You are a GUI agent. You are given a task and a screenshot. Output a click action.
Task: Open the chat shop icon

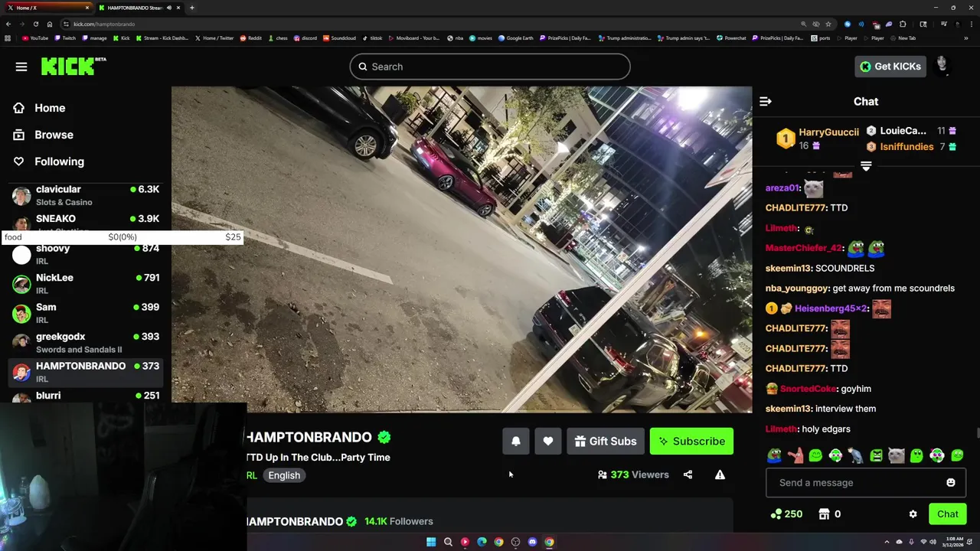coord(824,514)
